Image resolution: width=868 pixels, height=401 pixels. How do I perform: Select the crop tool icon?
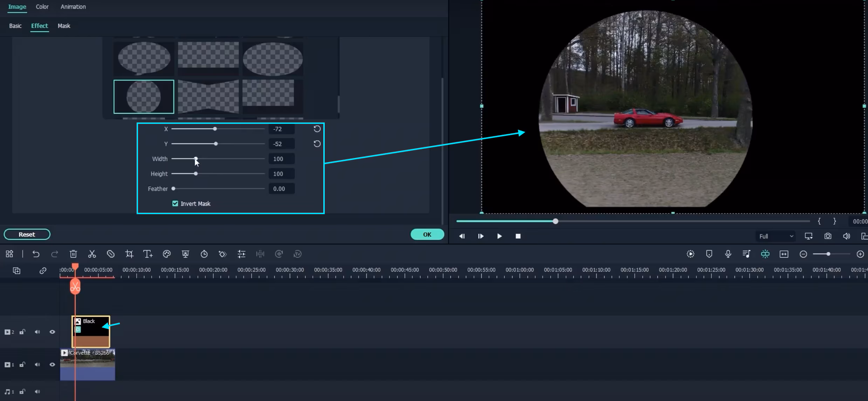tap(129, 254)
